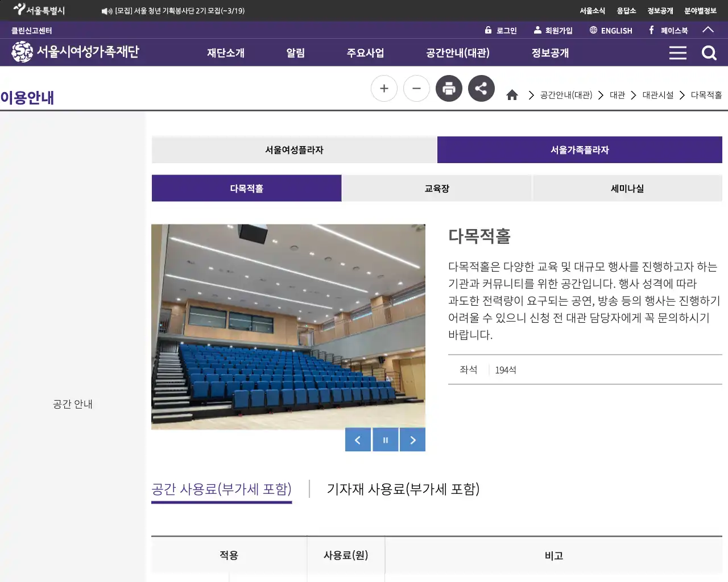Open the 기자재 사용료 pricing tab
The height and width of the screenshot is (582, 728).
403,489
